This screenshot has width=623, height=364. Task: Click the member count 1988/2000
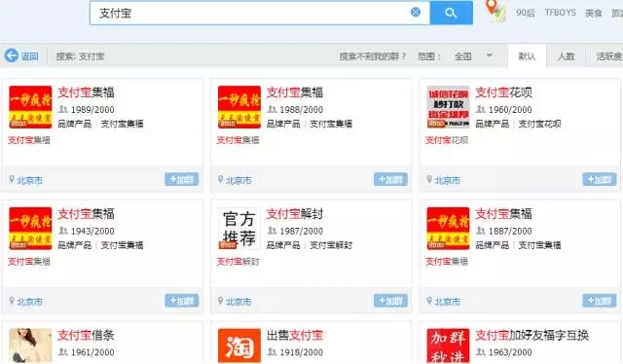tap(301, 110)
